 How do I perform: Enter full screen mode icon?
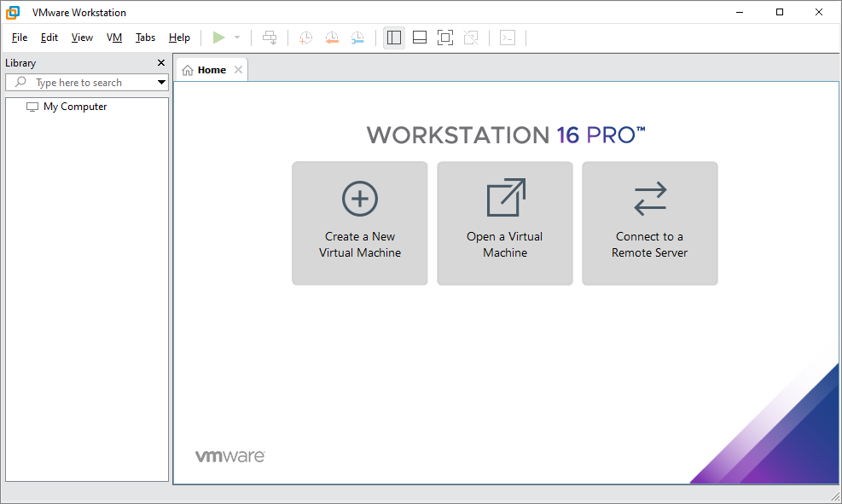445,38
